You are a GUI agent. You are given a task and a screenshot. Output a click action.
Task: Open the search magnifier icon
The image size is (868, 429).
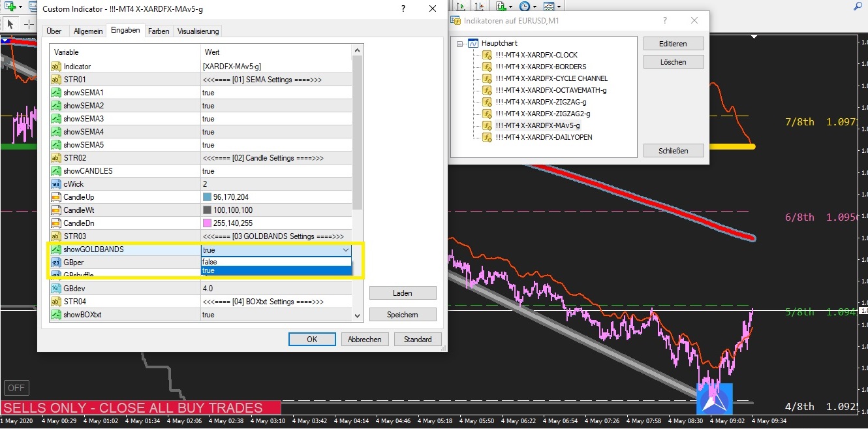coord(858,7)
